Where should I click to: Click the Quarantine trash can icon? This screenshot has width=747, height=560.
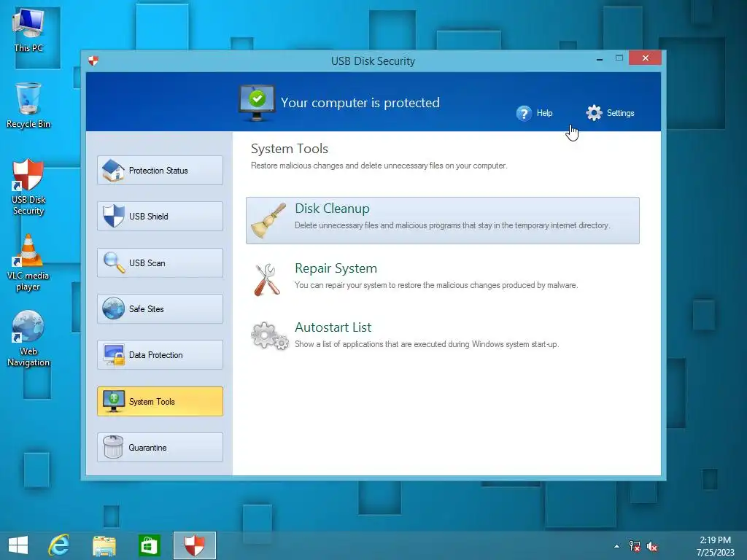113,447
